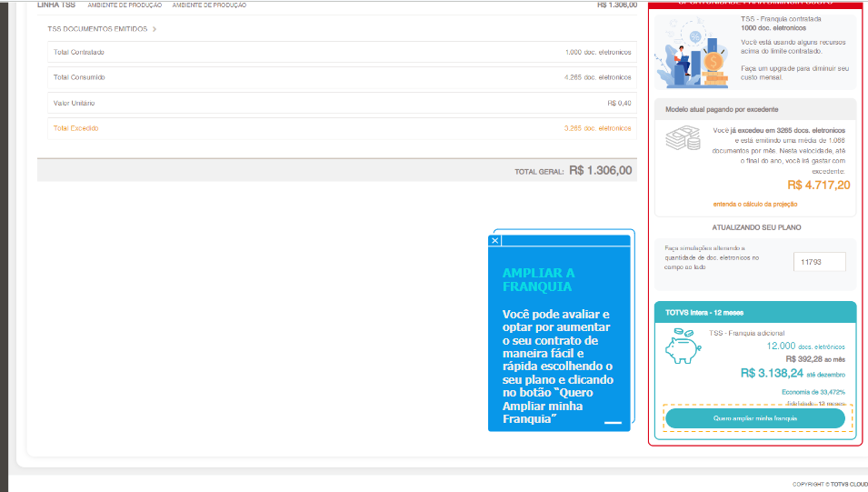Click Quero ampliar minha franquia button

755,418
